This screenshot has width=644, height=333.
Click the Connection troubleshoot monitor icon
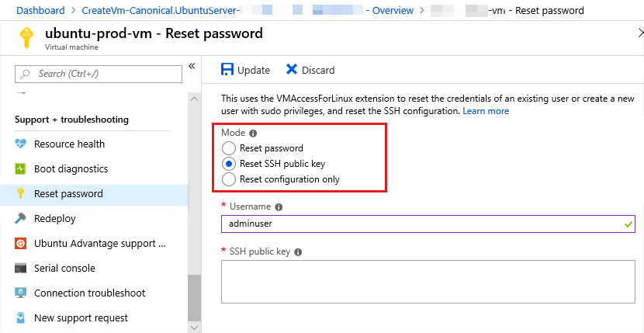click(x=20, y=293)
